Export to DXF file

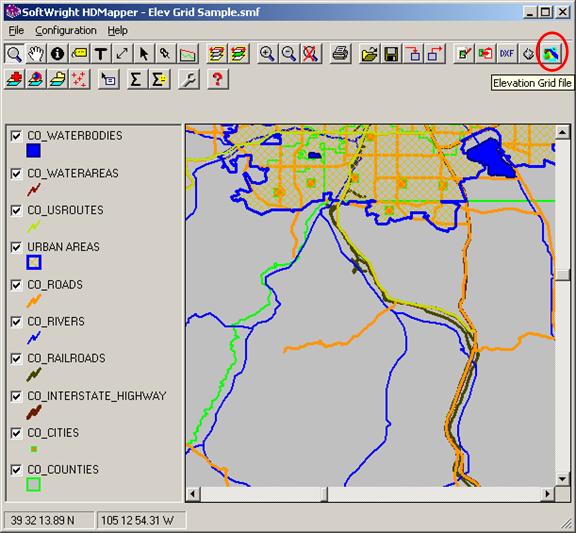507,54
